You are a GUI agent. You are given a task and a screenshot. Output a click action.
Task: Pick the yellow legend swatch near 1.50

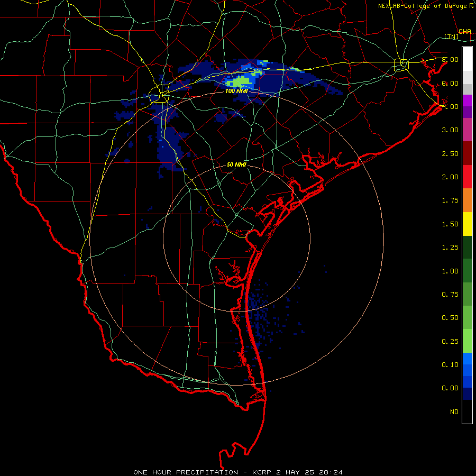(x=467, y=224)
